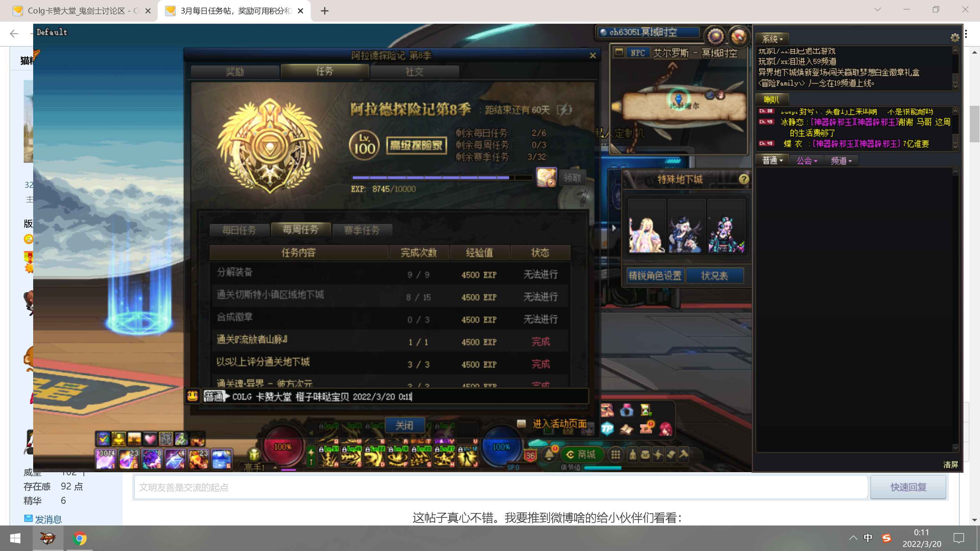
Task: Click the 快速回复 button
Action: [908, 487]
